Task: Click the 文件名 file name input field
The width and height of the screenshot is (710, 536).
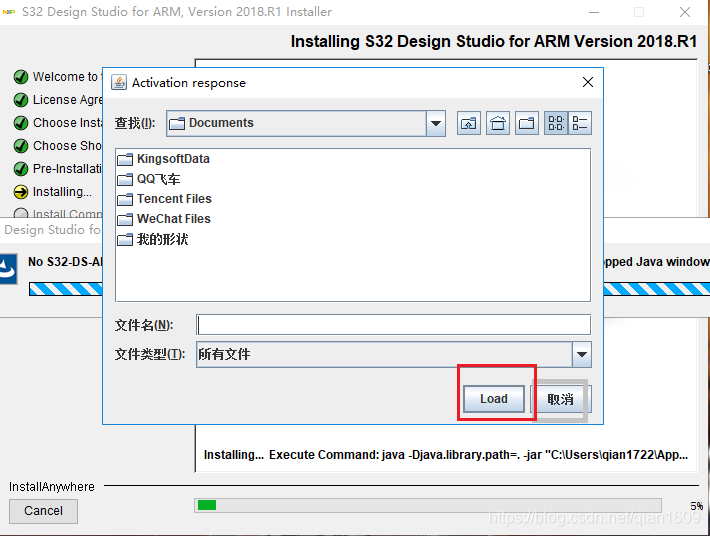Action: point(393,325)
